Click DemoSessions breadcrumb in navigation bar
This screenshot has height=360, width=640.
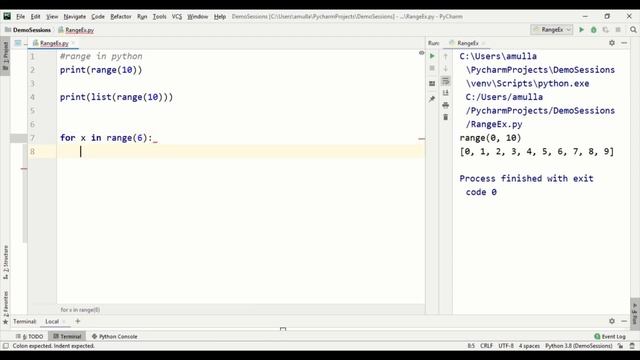28,30
